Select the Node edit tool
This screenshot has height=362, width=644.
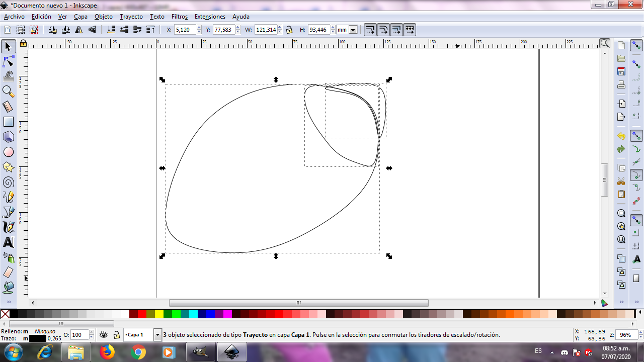coord(8,62)
